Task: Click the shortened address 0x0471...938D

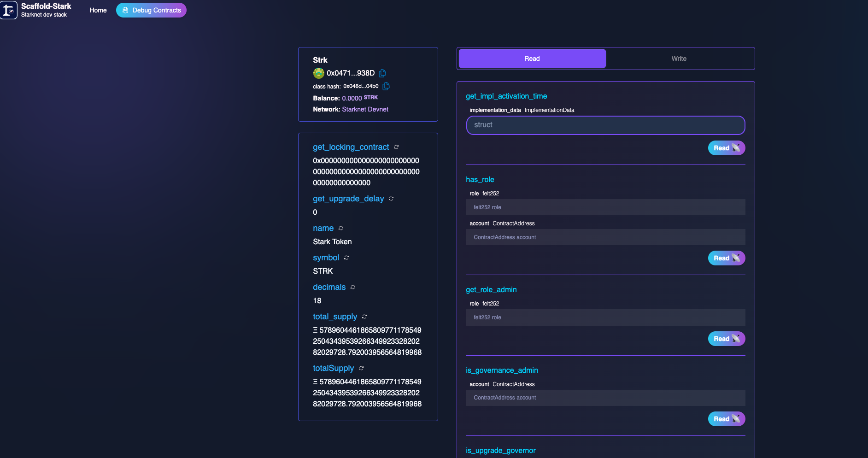Action: tap(351, 73)
